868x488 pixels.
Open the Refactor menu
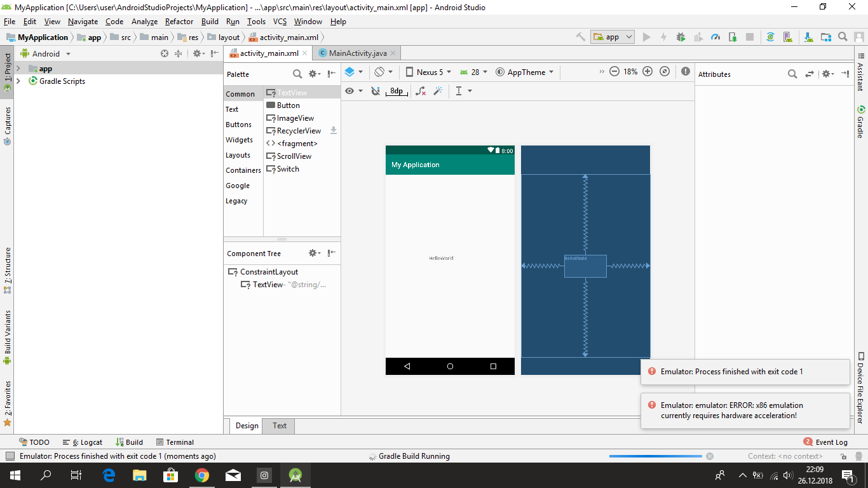179,22
